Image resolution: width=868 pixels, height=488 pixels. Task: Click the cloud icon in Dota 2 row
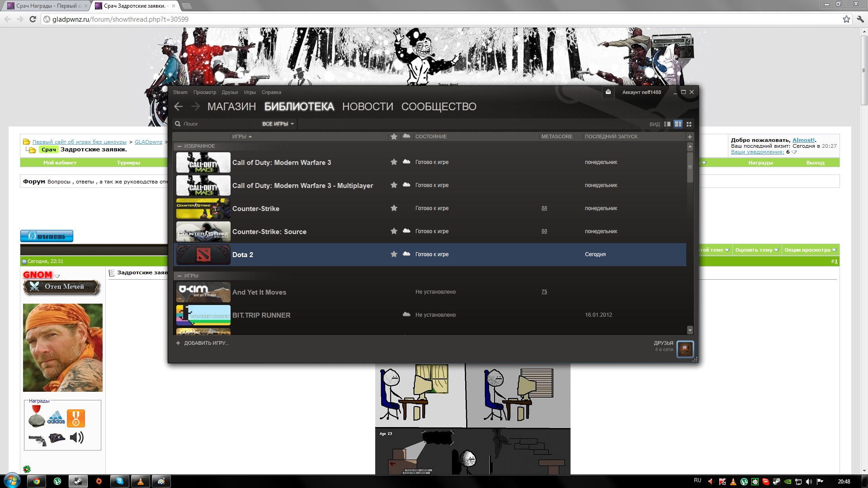(406, 254)
